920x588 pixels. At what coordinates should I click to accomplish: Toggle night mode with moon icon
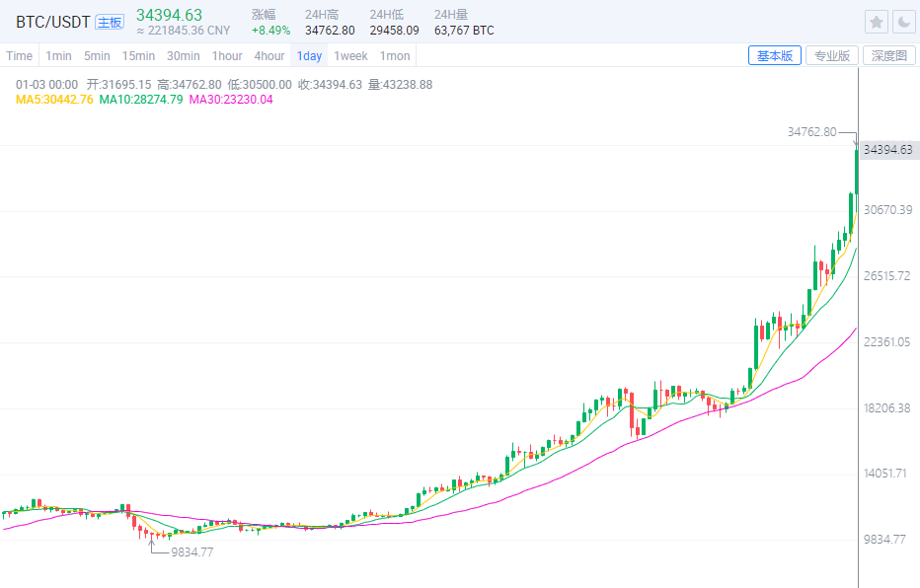click(904, 23)
